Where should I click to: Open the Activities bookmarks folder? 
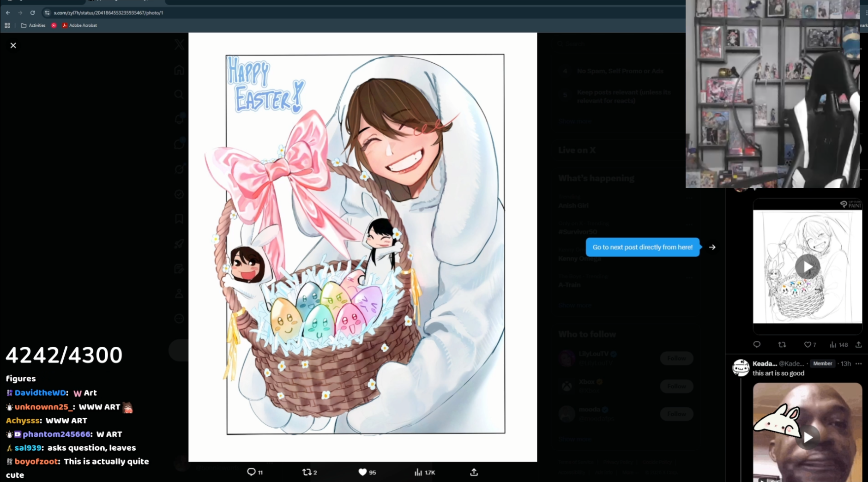tap(33, 25)
